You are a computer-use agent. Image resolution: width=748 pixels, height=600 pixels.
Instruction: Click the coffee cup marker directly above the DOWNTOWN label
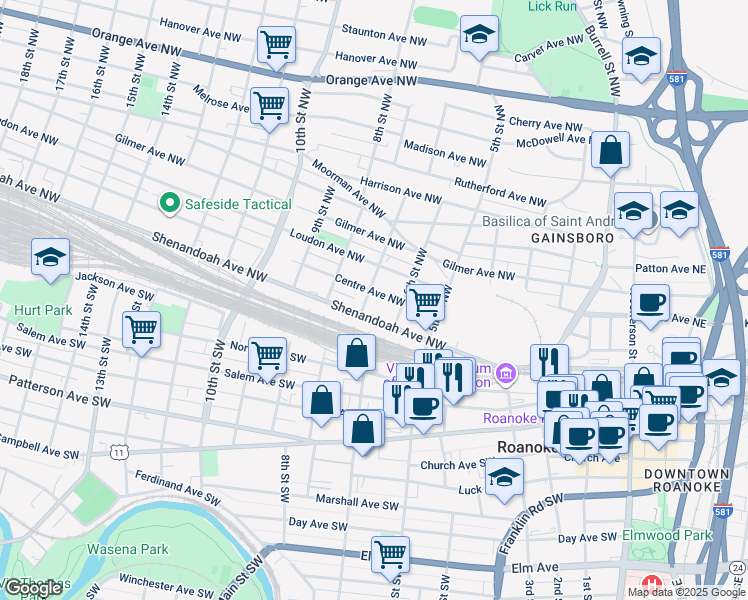658,425
